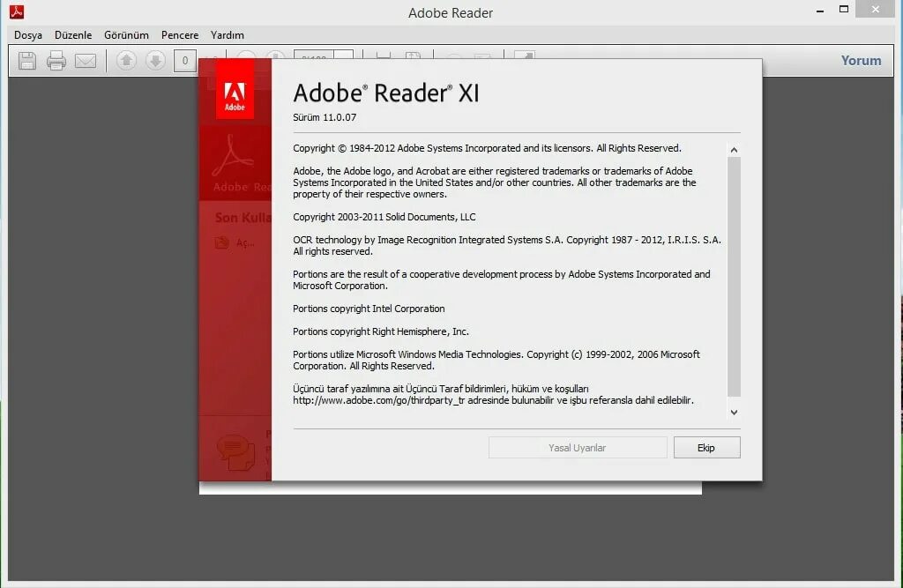Click the zoom out icon on toolbar
This screenshot has height=588, width=903.
tap(247, 60)
